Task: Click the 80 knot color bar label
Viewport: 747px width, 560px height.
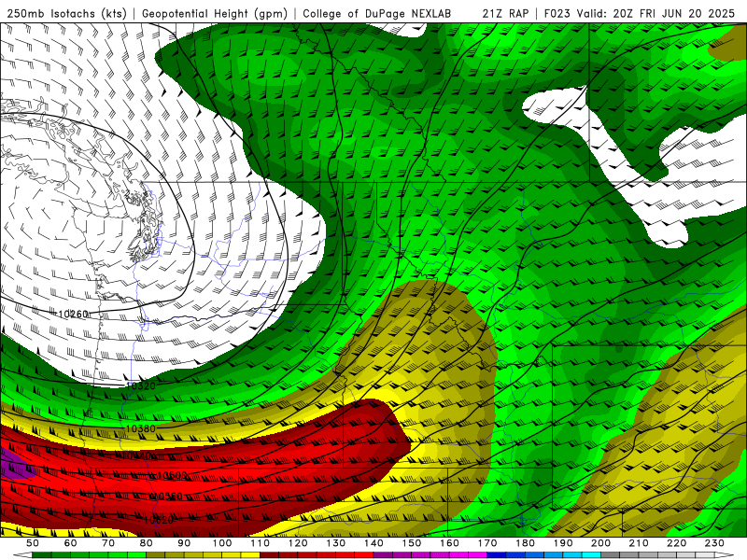Action: 147,543
